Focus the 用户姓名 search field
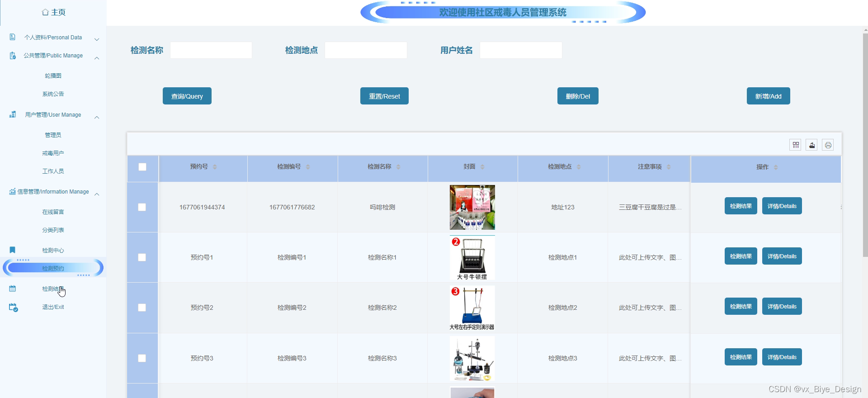This screenshot has height=398, width=868. [521, 50]
